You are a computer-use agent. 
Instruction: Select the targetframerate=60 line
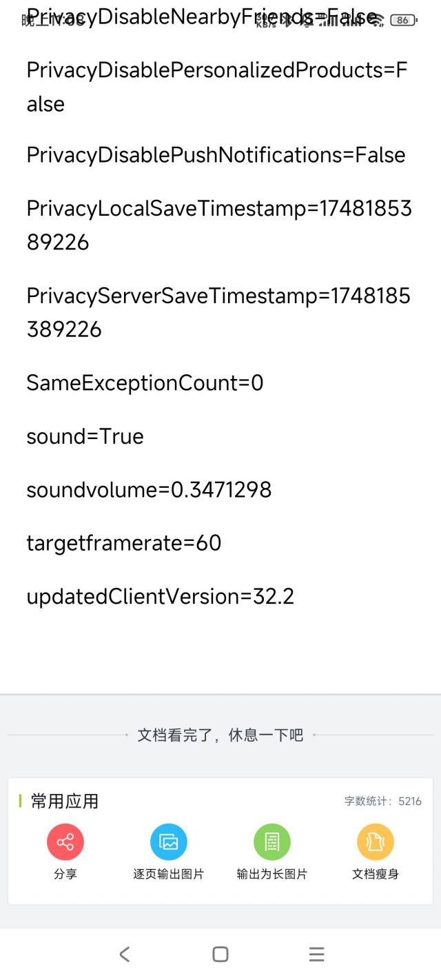tap(124, 543)
